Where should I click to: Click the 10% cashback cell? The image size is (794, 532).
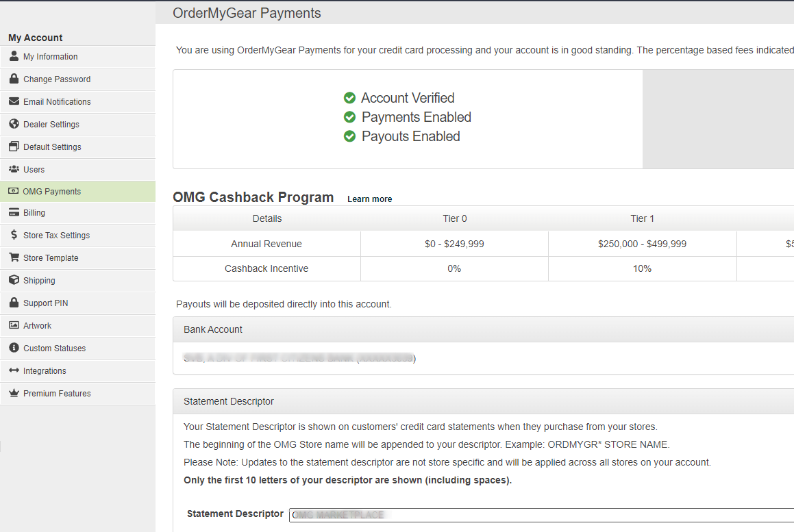(642, 269)
